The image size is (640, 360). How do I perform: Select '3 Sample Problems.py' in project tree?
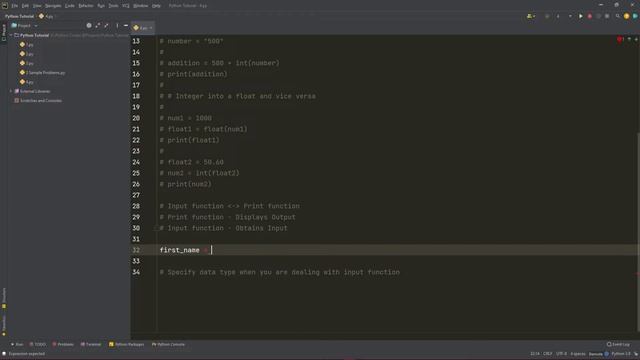(x=45, y=73)
